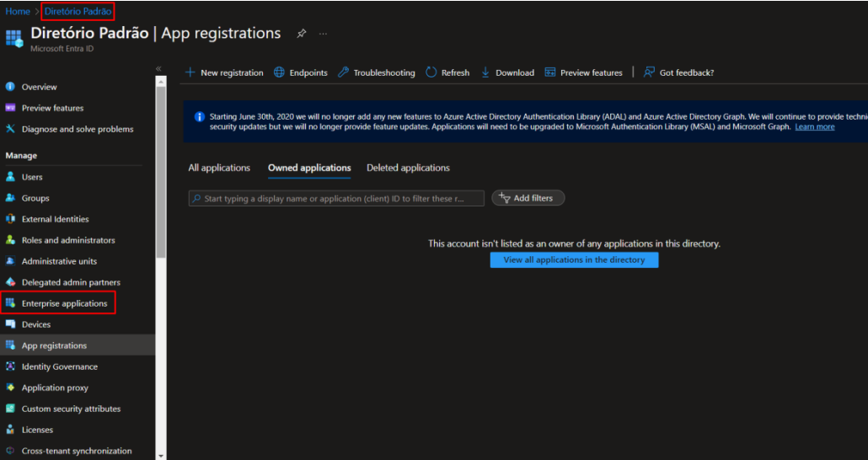Screen dimensions: 868x460
Task: Click the Application proxy icon
Action: coord(10,388)
